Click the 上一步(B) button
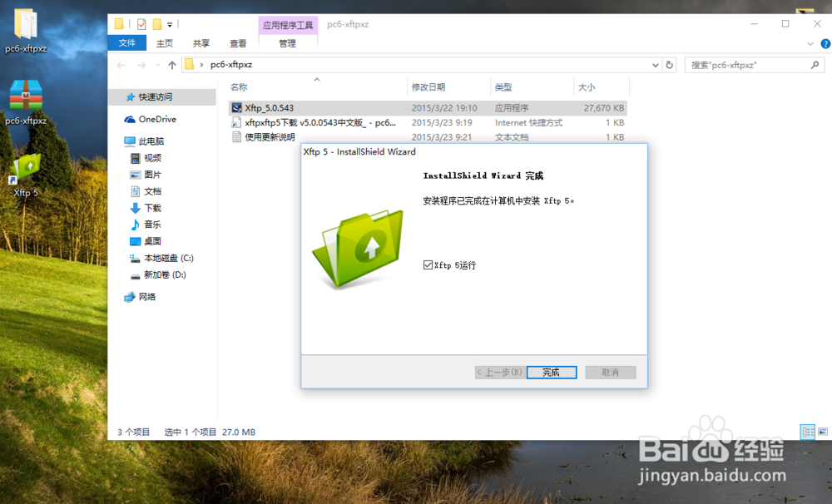Screen dimensions: 832x504 500,373
